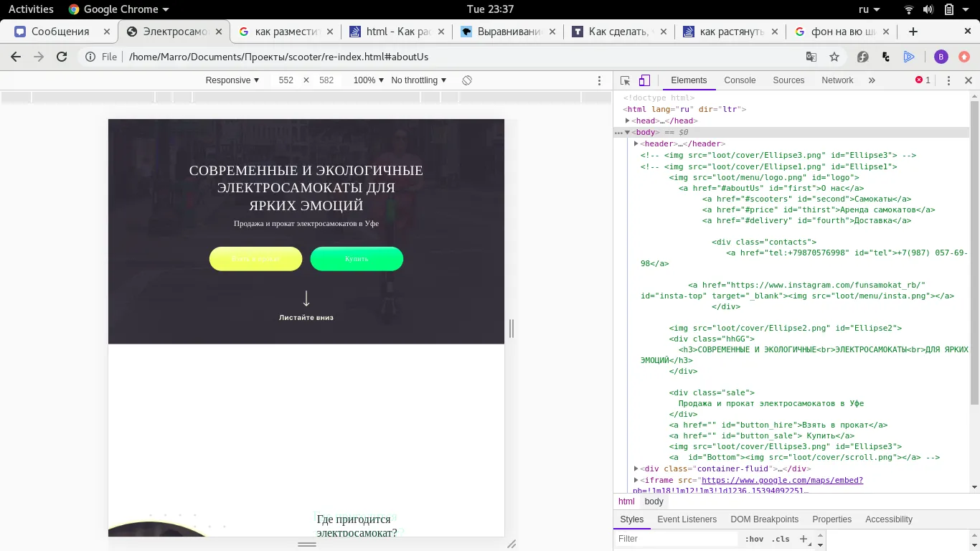980x551 pixels.
Task: Collapse the body element node
Action: tap(628, 132)
